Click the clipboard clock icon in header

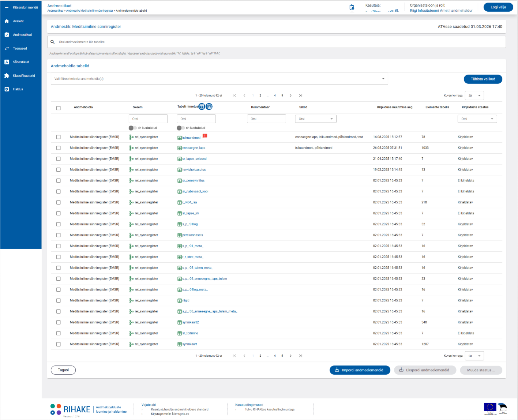coord(352,7)
